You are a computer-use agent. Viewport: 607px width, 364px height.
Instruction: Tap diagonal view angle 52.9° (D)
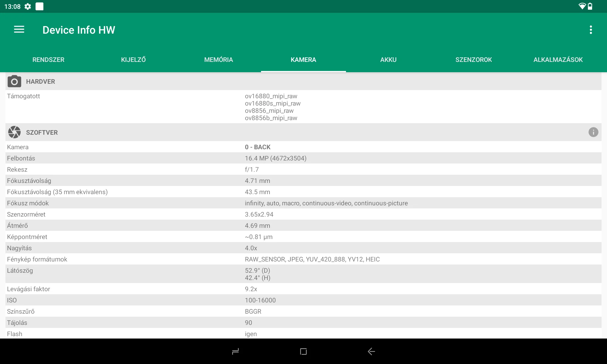tap(257, 271)
